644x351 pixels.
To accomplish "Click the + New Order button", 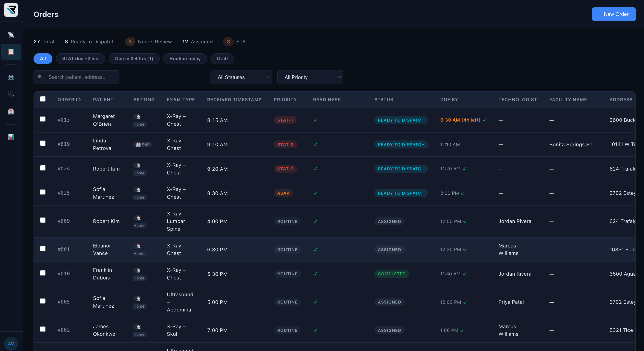I will click(x=613, y=14).
